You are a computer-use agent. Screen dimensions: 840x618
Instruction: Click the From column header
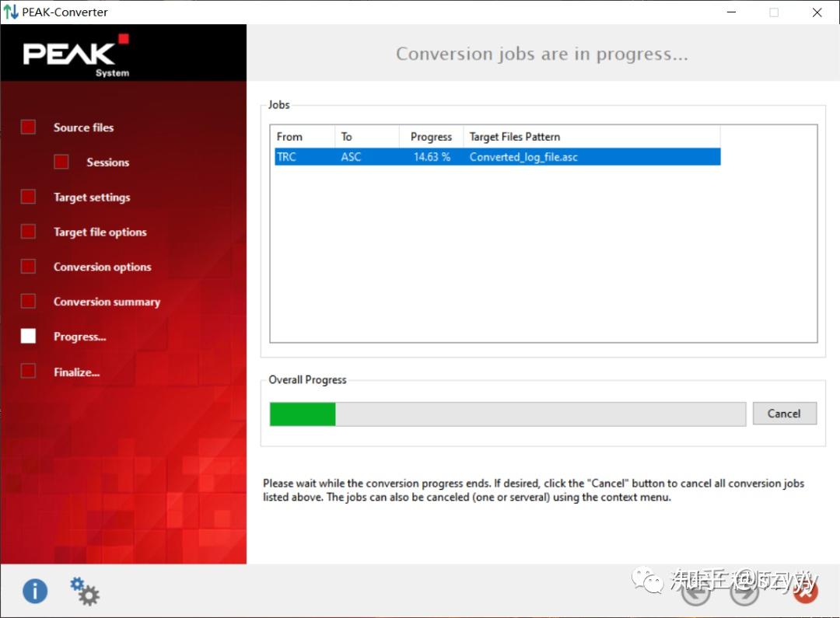click(289, 137)
